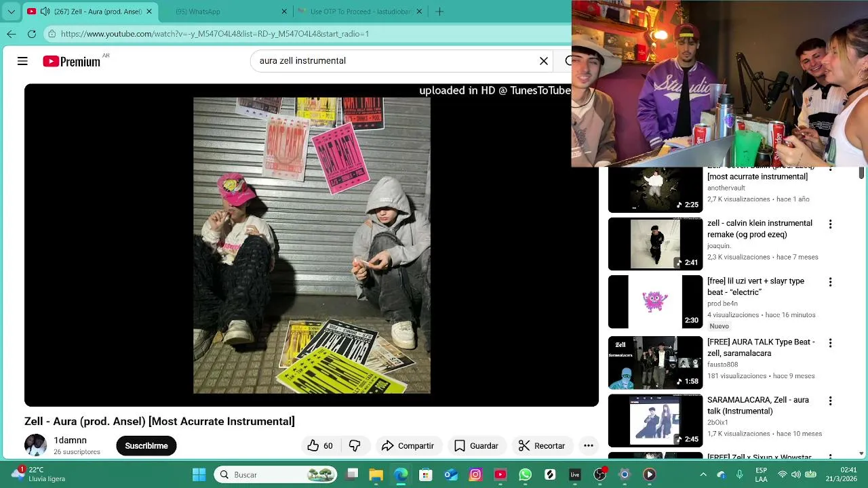Open more actions three-dot menu under video

[589, 445]
